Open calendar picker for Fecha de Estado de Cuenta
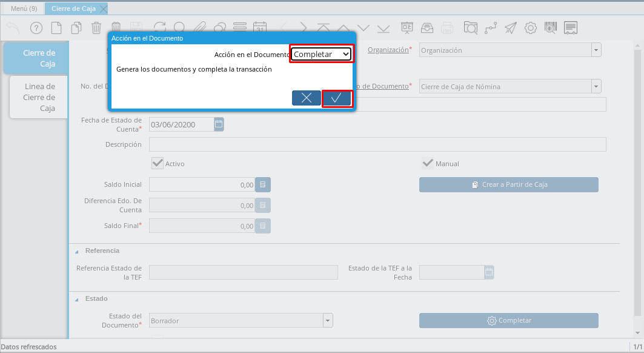Screen dimensions: 644x353 coord(219,124)
